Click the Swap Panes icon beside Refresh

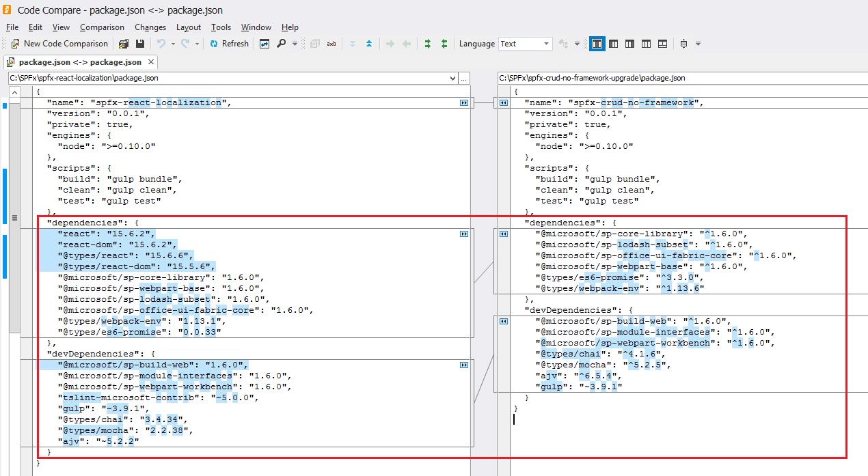click(x=265, y=44)
